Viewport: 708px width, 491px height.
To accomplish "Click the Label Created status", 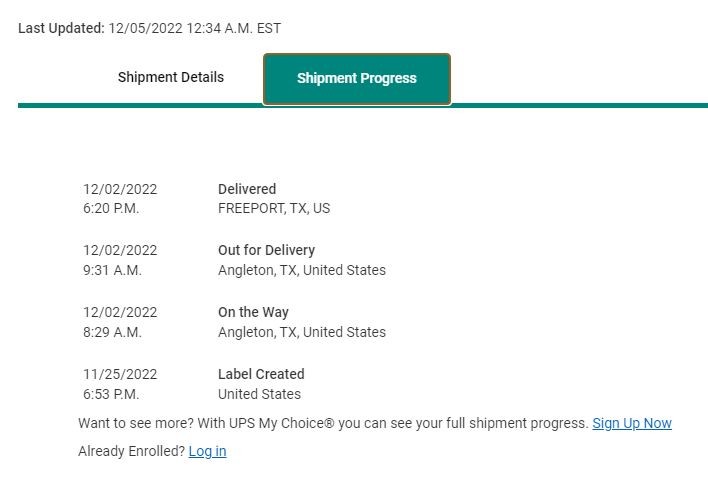I will 261,374.
